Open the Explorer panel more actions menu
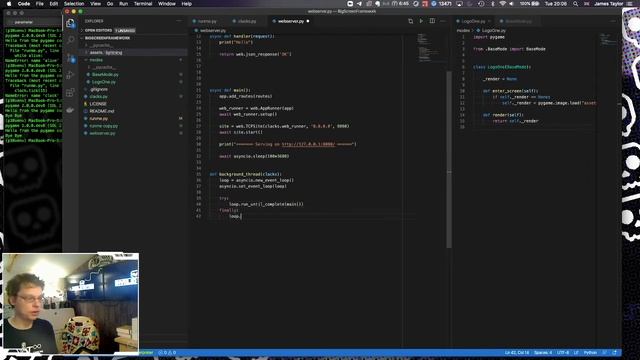The width and height of the screenshot is (640, 360). (x=179, y=21)
